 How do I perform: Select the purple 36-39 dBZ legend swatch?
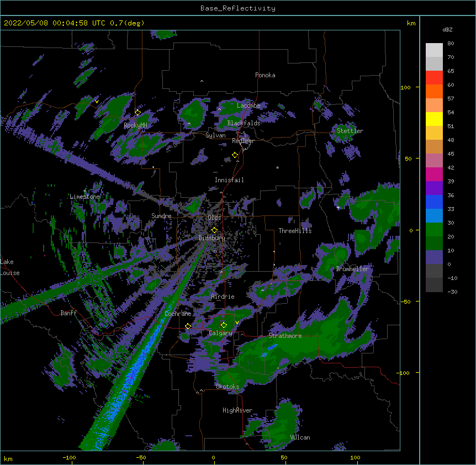(434, 188)
